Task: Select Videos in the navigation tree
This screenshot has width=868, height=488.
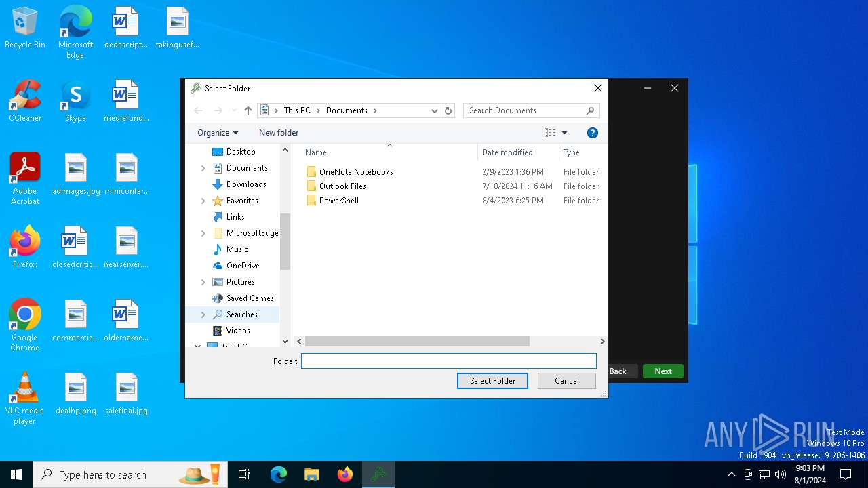Action: click(x=238, y=331)
